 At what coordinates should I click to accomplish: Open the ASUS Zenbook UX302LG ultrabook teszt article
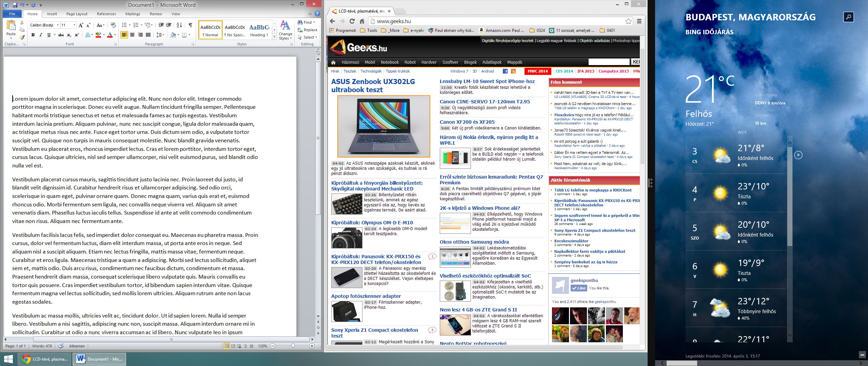[373, 86]
